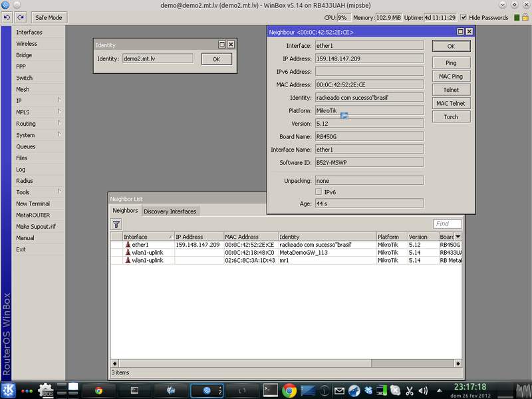Open Klipper scissors clipboard icon
Viewport: 532px width, 399px height.
pyautogui.click(x=410, y=391)
